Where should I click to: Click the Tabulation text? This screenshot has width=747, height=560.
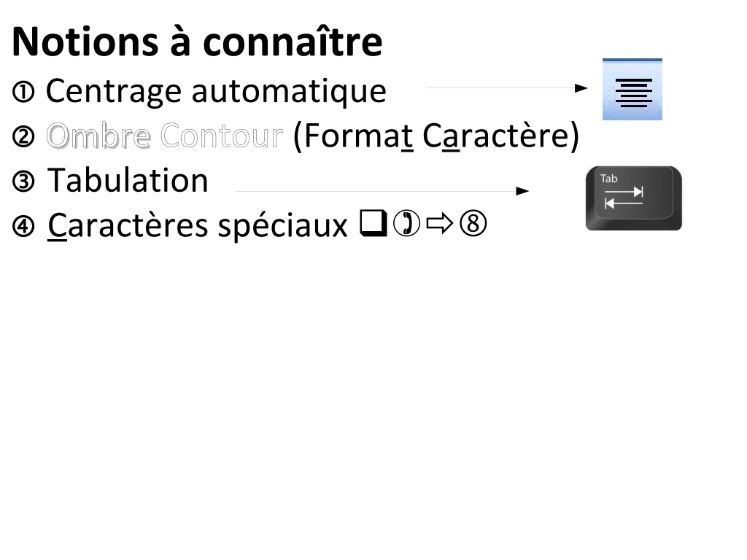pyautogui.click(x=128, y=181)
